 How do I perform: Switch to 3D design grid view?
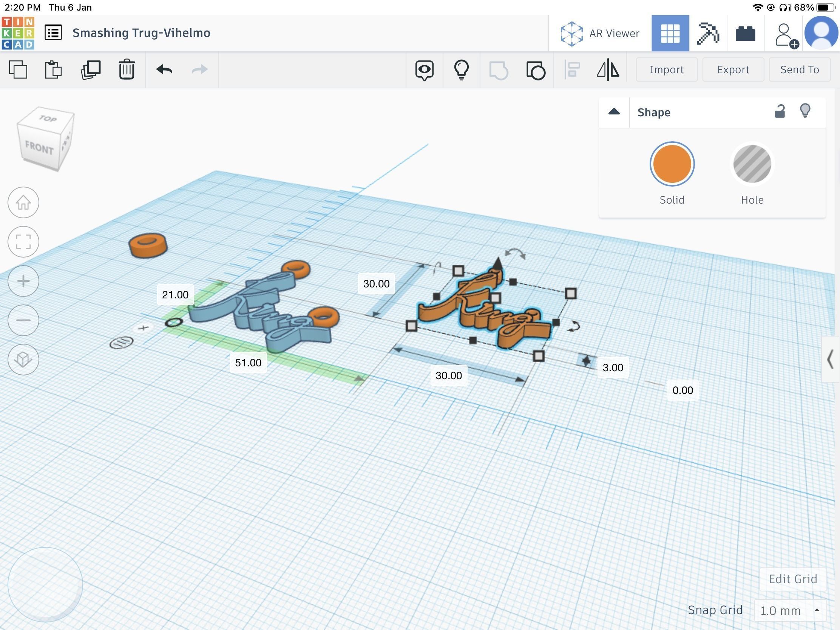(670, 33)
